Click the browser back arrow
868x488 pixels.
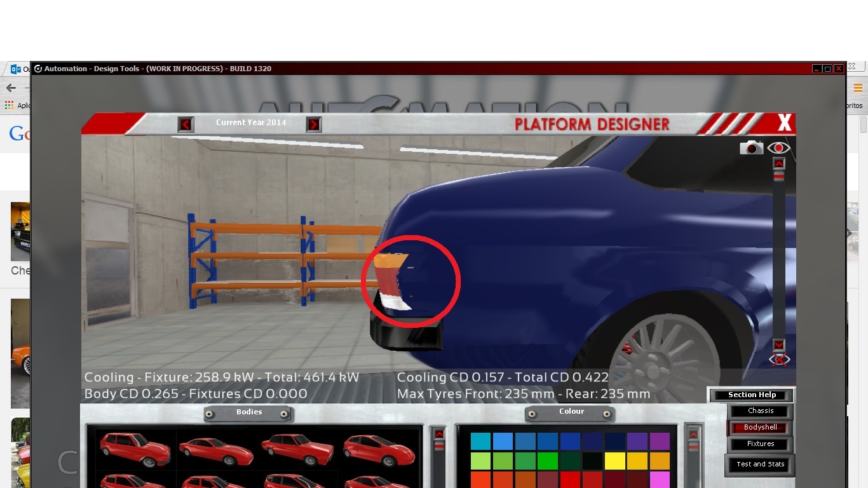pos(11,88)
